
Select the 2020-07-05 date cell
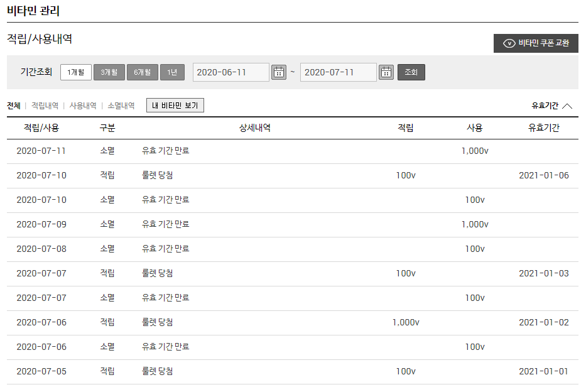41,371
